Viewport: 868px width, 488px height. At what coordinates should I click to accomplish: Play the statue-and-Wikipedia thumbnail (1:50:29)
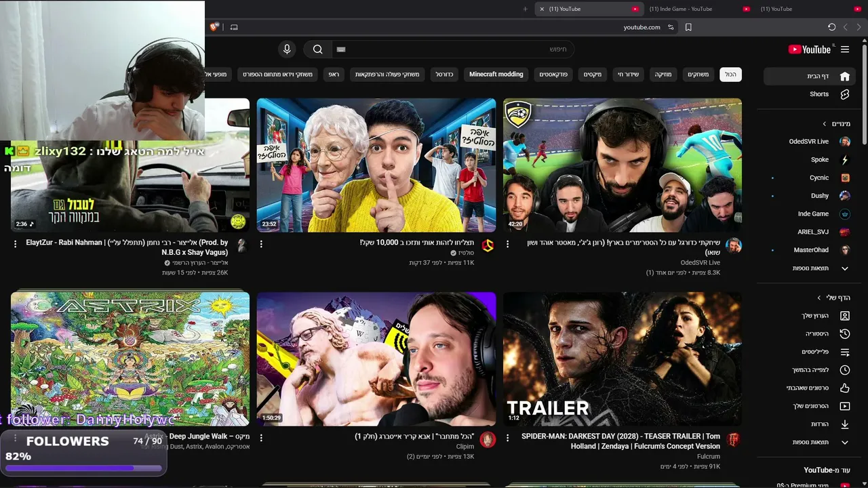pos(376,359)
